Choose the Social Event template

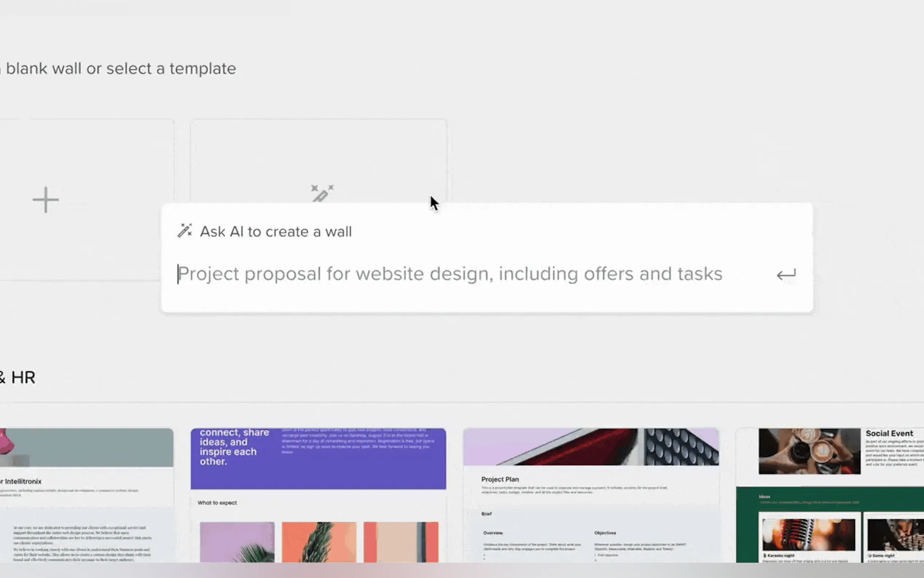[889, 433]
